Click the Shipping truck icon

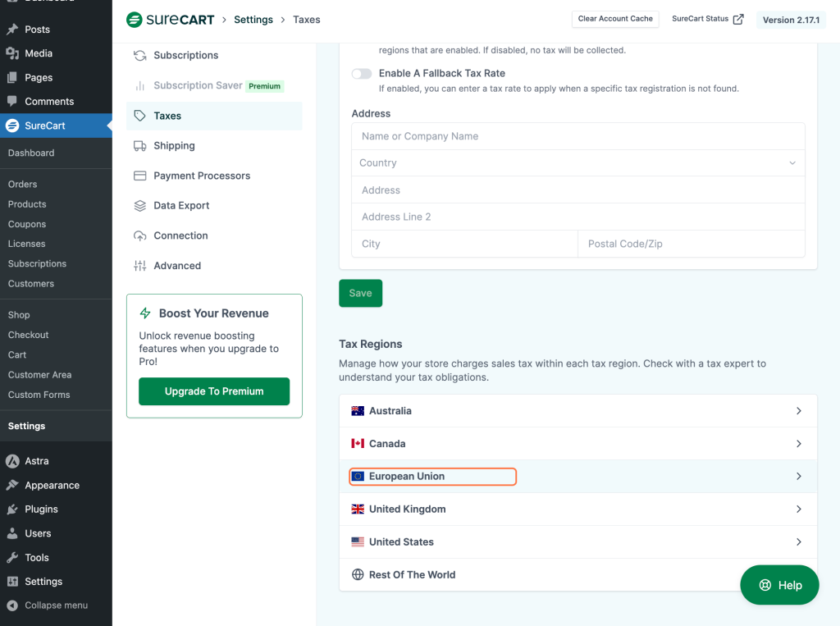[139, 146]
